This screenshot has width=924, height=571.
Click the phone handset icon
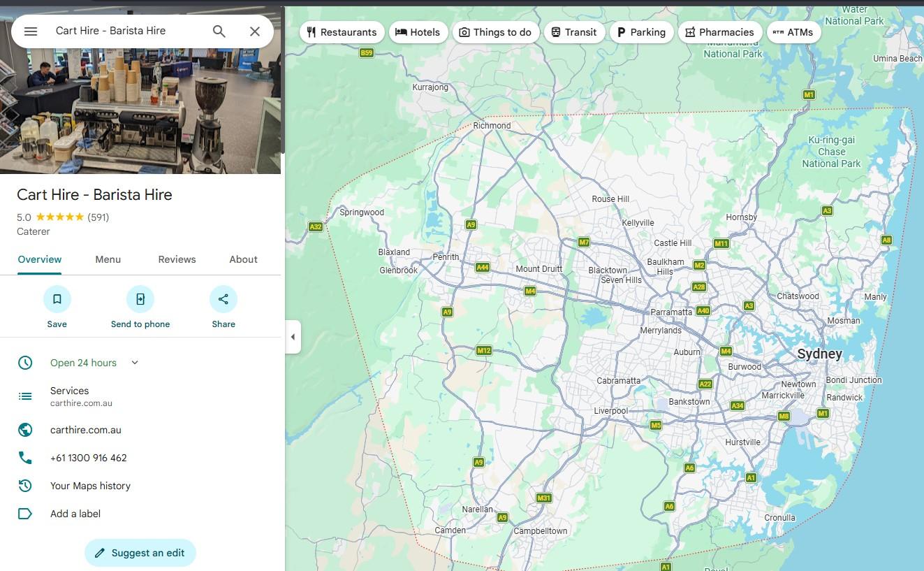[25, 458]
